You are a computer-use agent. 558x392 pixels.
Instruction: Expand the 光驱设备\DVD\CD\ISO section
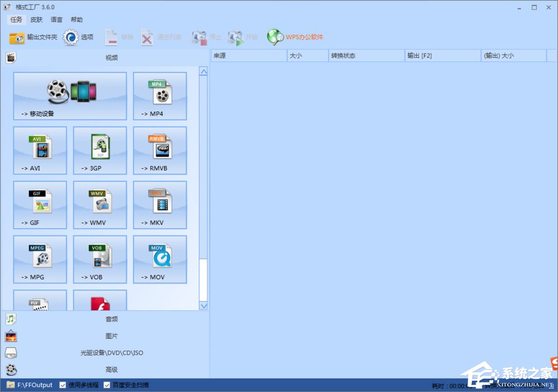click(x=112, y=352)
